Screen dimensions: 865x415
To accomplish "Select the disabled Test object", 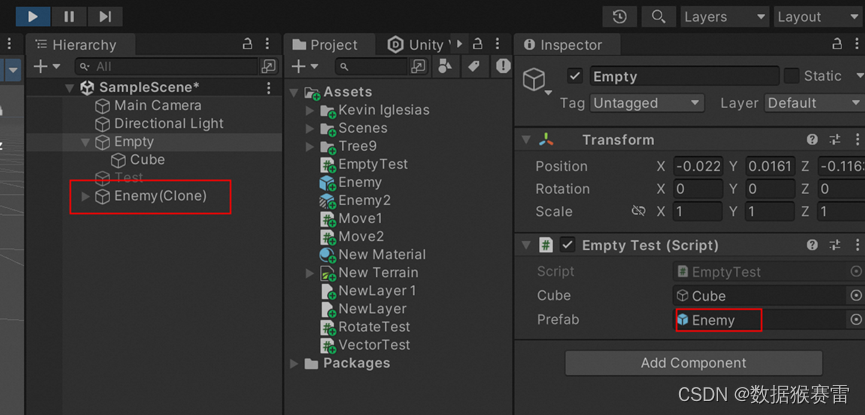I will pos(128,178).
